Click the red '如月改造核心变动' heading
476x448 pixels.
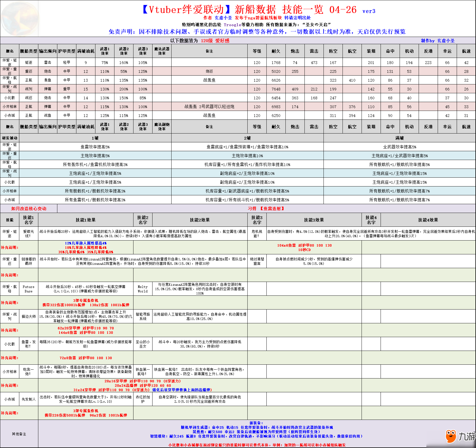29,209
